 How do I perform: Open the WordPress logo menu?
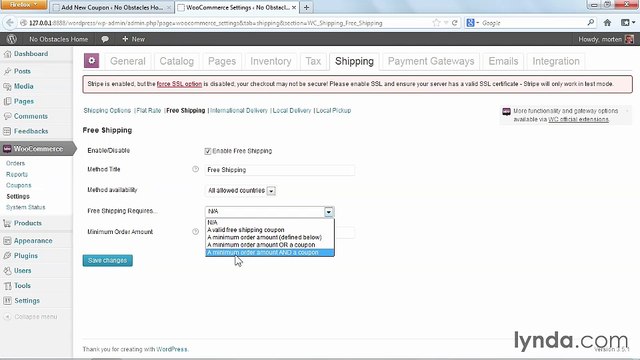click(11, 39)
